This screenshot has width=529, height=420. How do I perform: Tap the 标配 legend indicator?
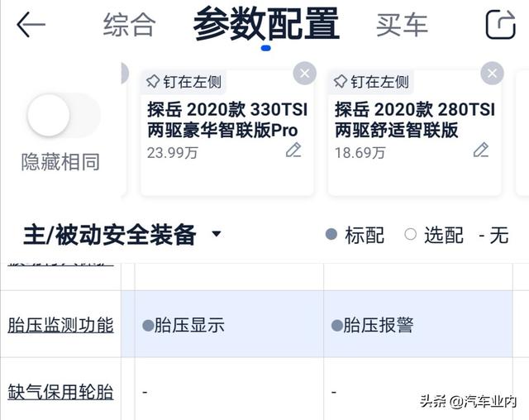coord(355,235)
